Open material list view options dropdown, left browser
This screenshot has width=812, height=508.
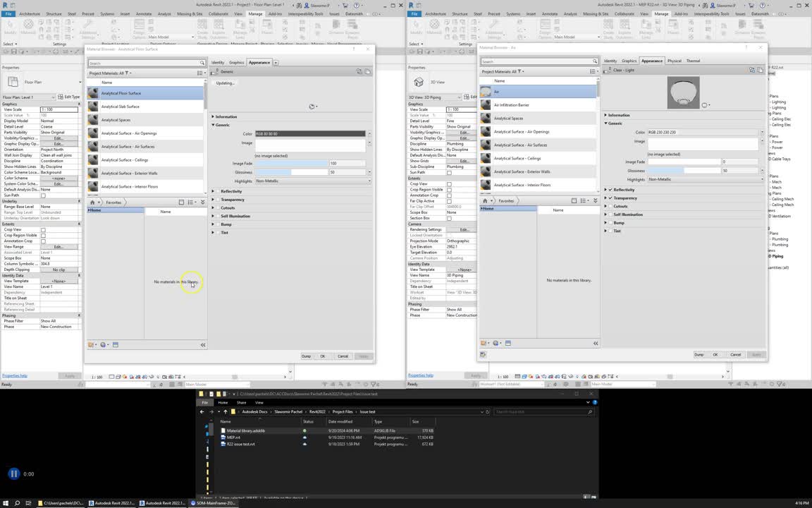tap(201, 73)
